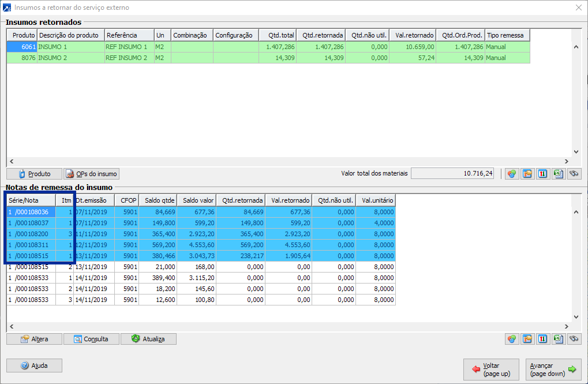Image resolution: width=588 pixels, height=384 pixels.
Task: Click the Valor total dos materiais field
Action: tap(452, 173)
